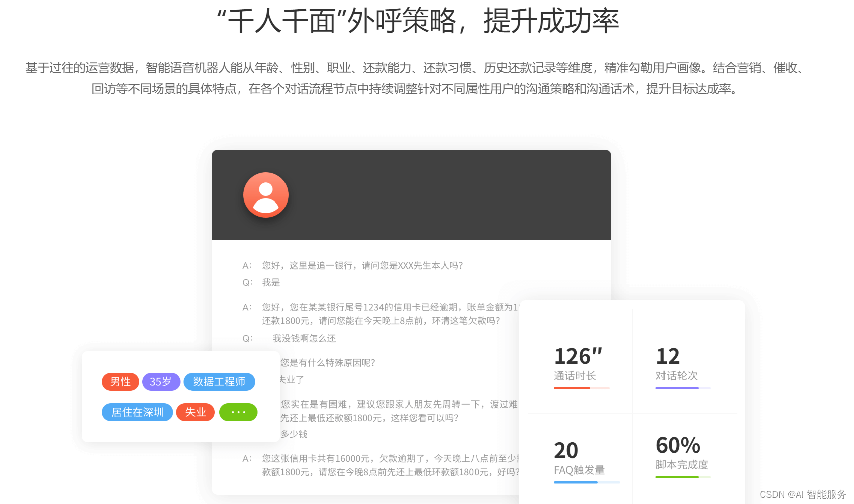Click the 脚本完成度 label
This screenshot has width=854, height=504.
(682, 465)
